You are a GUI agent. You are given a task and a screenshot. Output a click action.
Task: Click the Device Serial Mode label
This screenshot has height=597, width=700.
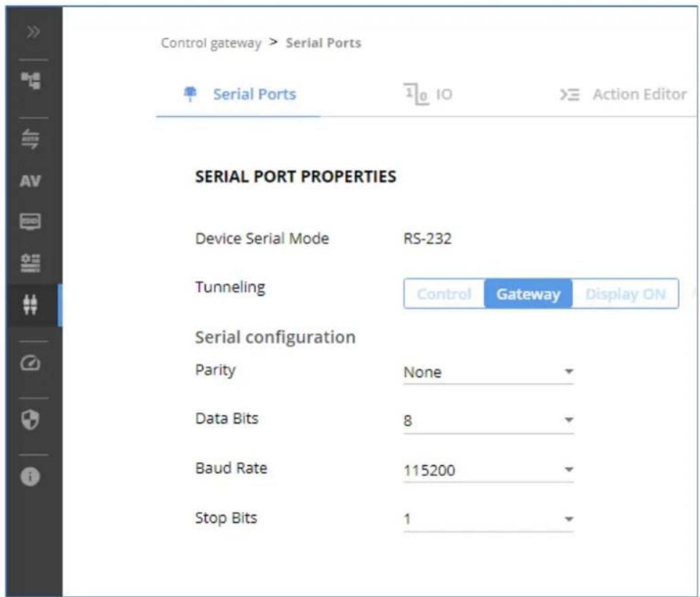pos(262,238)
